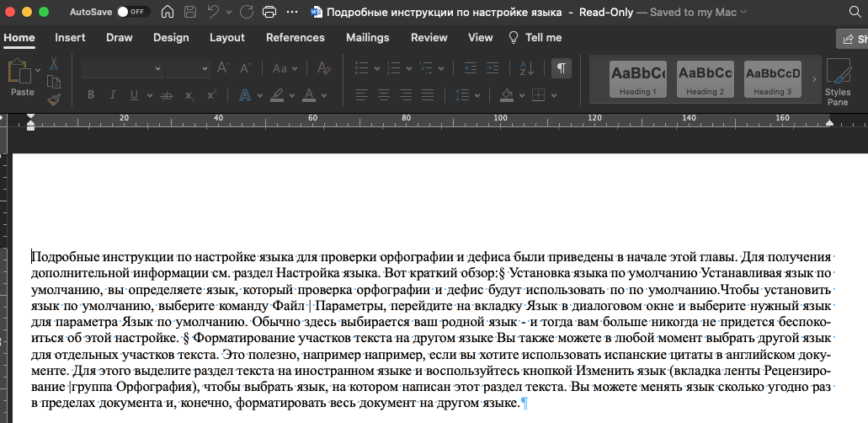Apply the text highlight color
Screen dimensions: 868x423
click(278, 94)
